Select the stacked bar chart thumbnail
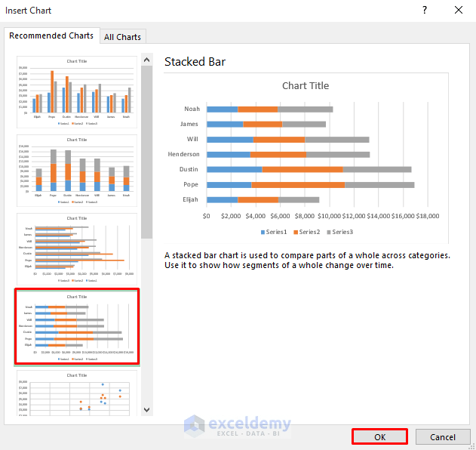476x450 pixels. pos(77,327)
